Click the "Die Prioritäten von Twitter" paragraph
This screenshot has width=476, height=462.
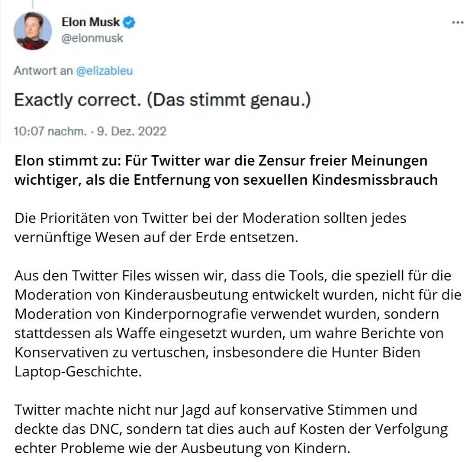[210, 227]
